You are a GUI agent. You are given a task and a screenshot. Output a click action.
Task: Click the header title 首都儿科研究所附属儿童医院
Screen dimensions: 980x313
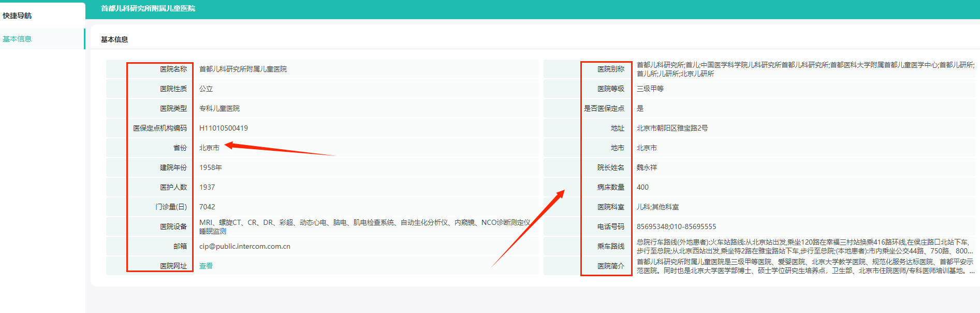(148, 8)
